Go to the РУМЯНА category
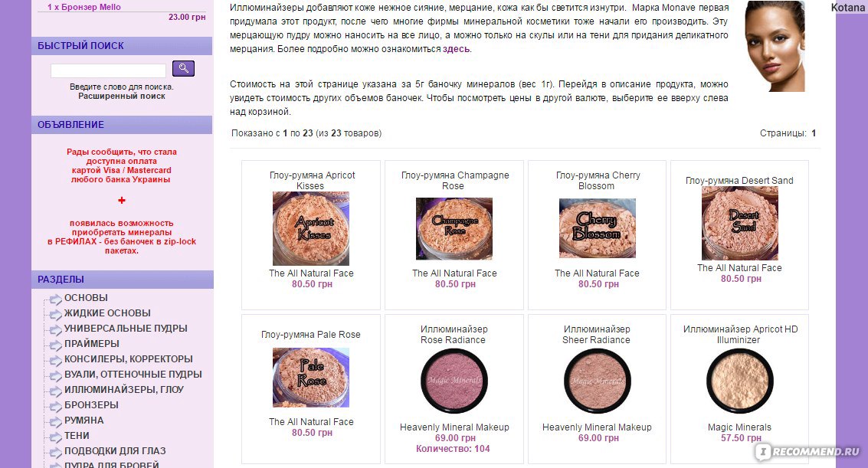This screenshot has width=868, height=468. (x=84, y=420)
